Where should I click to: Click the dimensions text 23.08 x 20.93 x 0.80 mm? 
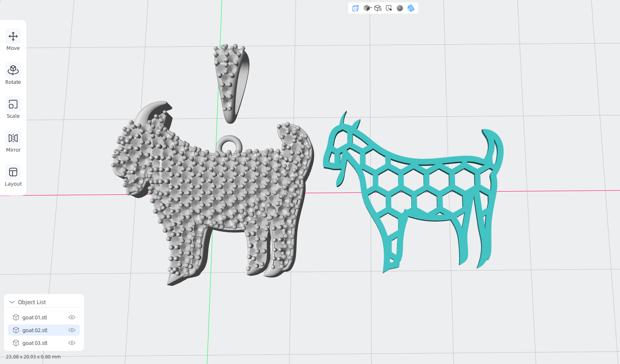click(x=33, y=357)
